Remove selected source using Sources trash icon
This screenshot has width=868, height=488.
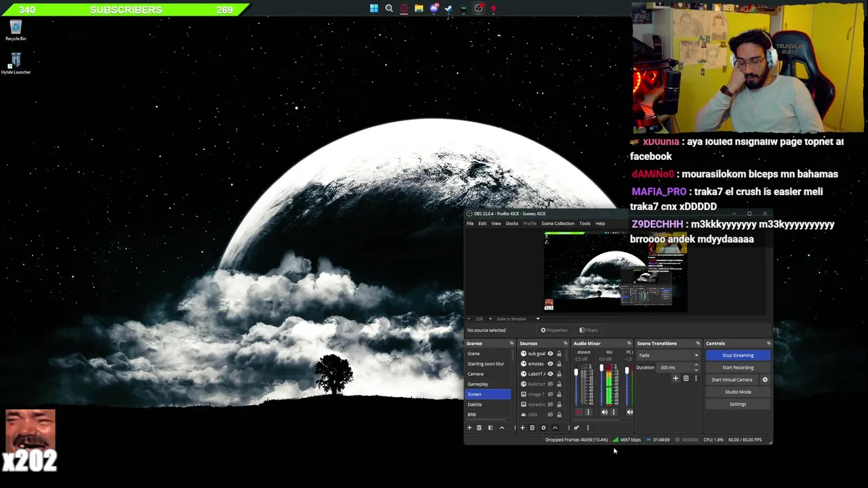pos(532,428)
